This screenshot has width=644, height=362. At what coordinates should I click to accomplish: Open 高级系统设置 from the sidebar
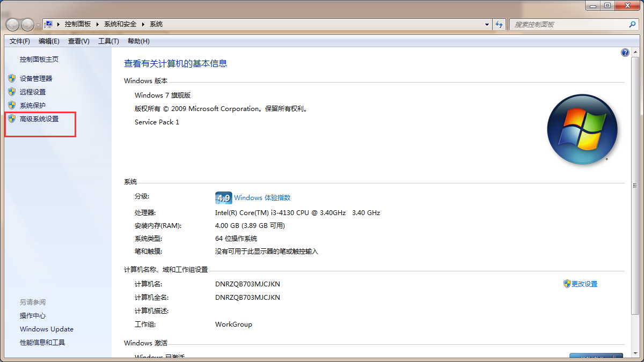[39, 119]
